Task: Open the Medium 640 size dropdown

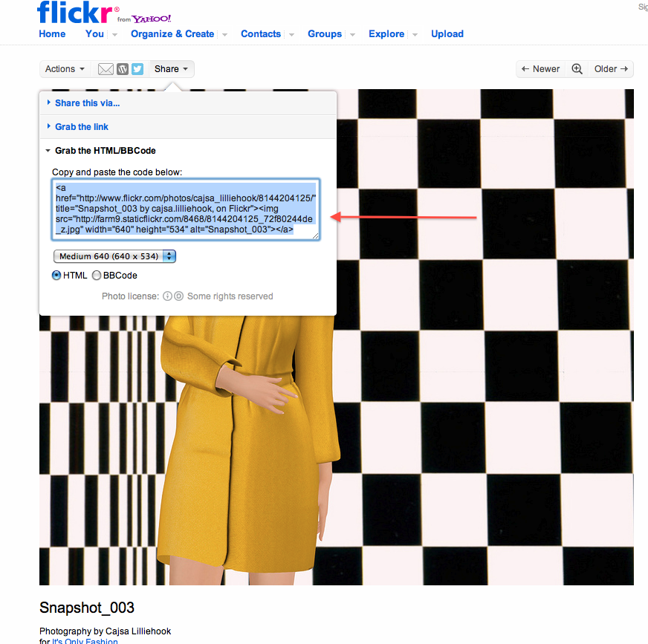Action: [x=114, y=256]
